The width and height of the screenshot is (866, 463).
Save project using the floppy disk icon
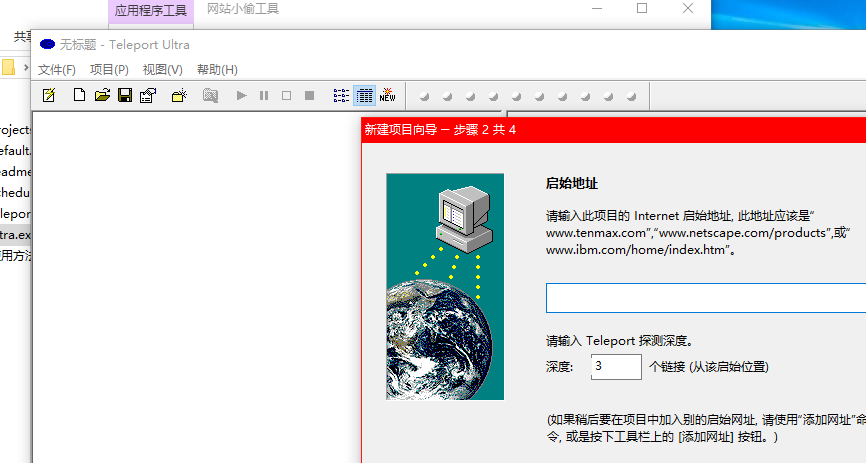[x=125, y=95]
